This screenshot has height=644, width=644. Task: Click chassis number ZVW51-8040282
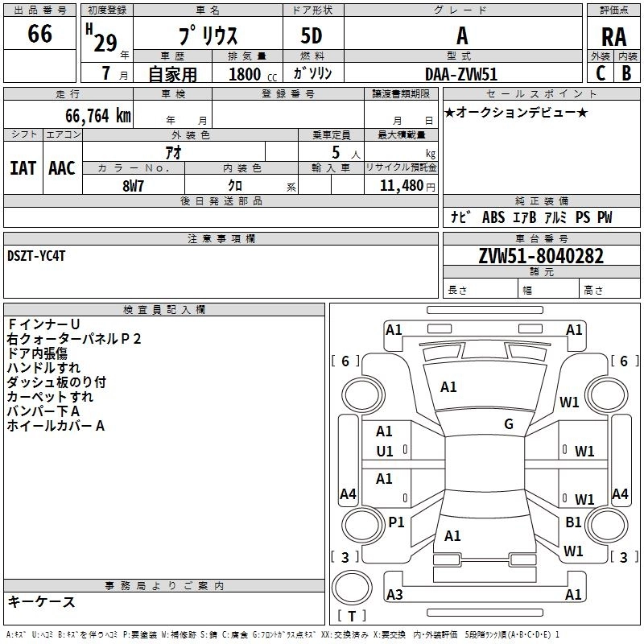click(x=540, y=257)
